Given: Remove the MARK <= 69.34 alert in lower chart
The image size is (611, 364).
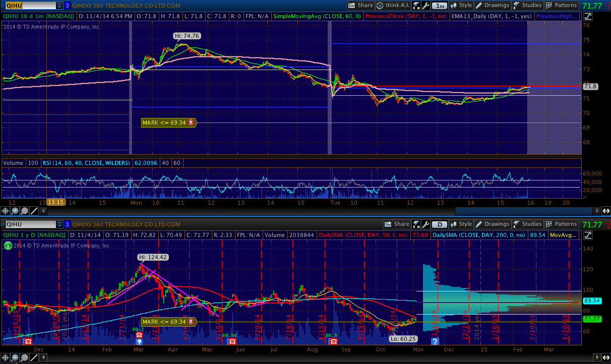Looking at the screenshot, I should tap(191, 322).
